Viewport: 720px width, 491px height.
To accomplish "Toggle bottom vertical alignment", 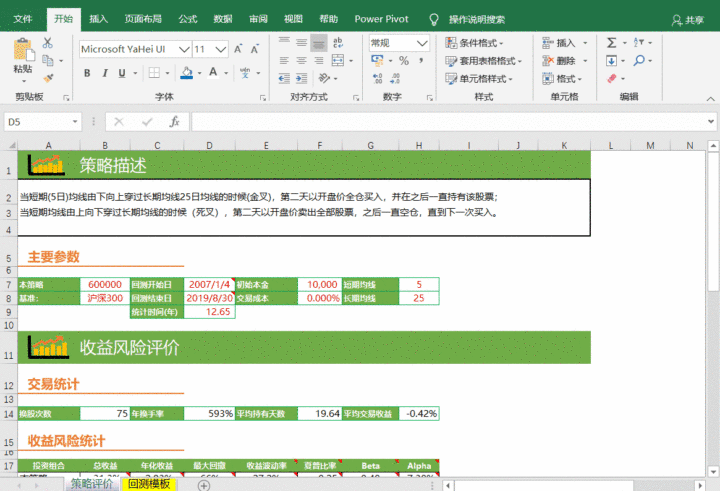I will pyautogui.click(x=319, y=43).
